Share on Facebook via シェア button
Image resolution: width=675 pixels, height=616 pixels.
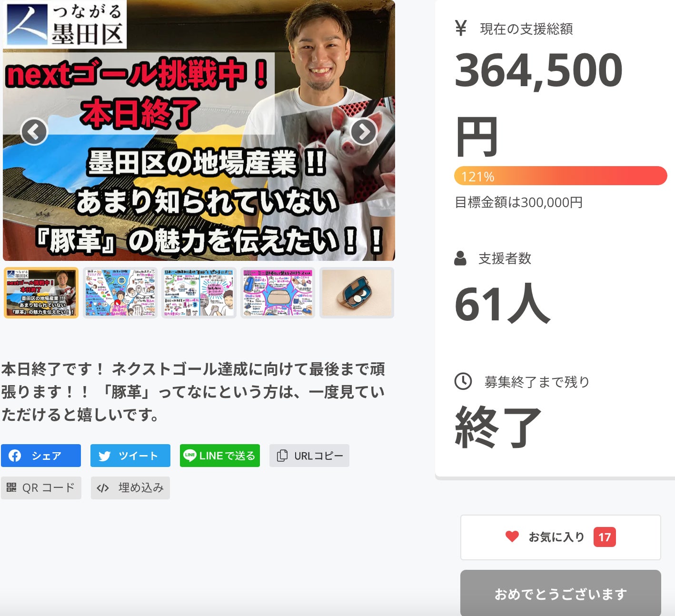(41, 456)
